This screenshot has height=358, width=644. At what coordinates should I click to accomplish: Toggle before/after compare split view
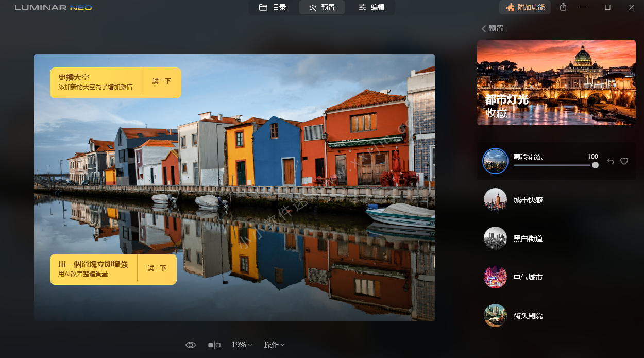[x=214, y=345]
